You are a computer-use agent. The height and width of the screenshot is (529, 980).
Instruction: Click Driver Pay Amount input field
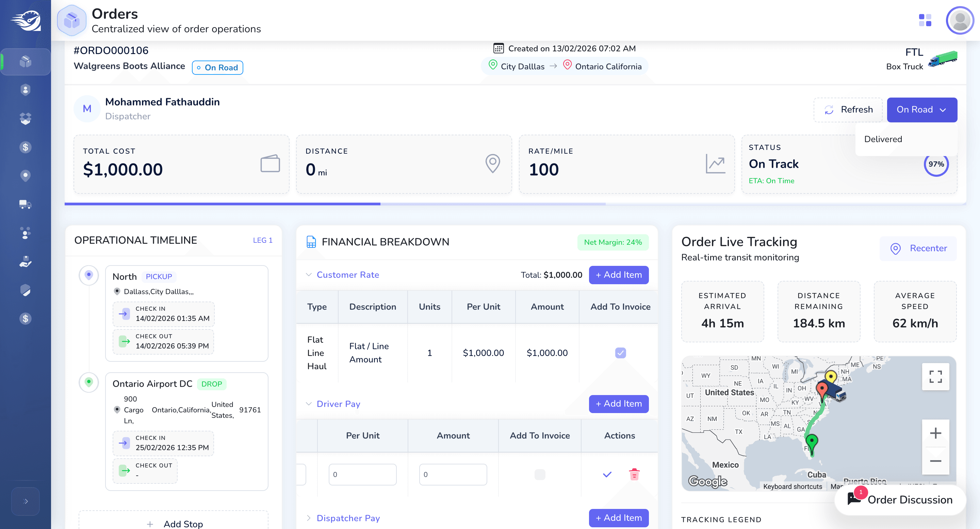point(453,474)
